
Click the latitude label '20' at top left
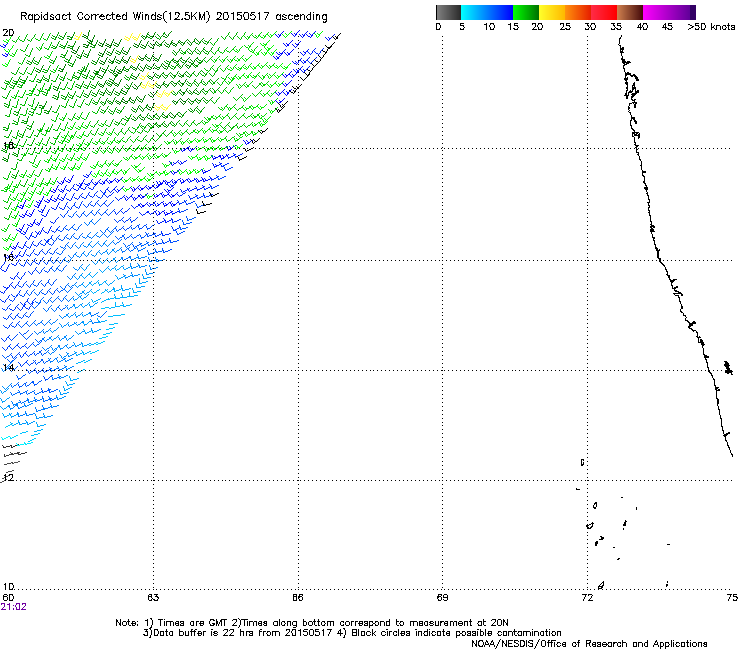click(x=8, y=33)
